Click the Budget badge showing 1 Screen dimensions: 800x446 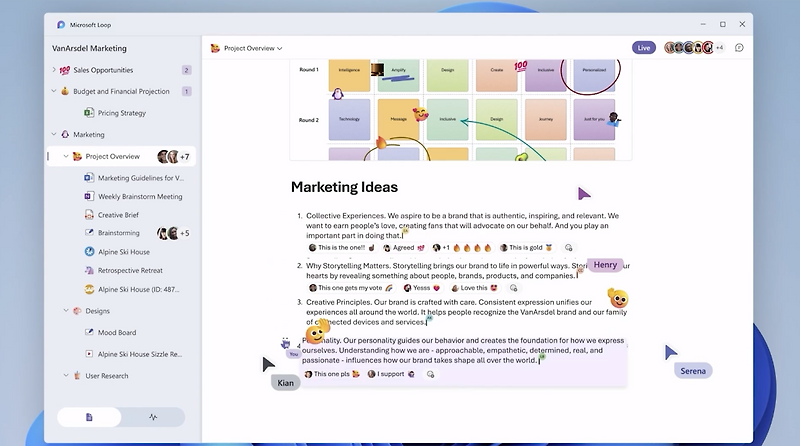(186, 92)
